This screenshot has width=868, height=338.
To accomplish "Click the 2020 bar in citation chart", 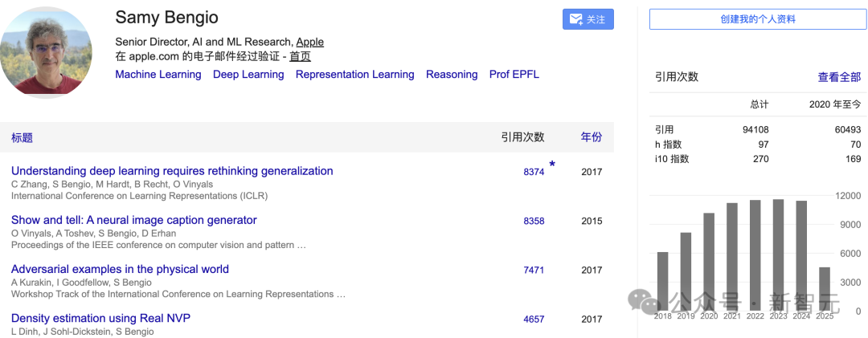I will pyautogui.click(x=709, y=263).
